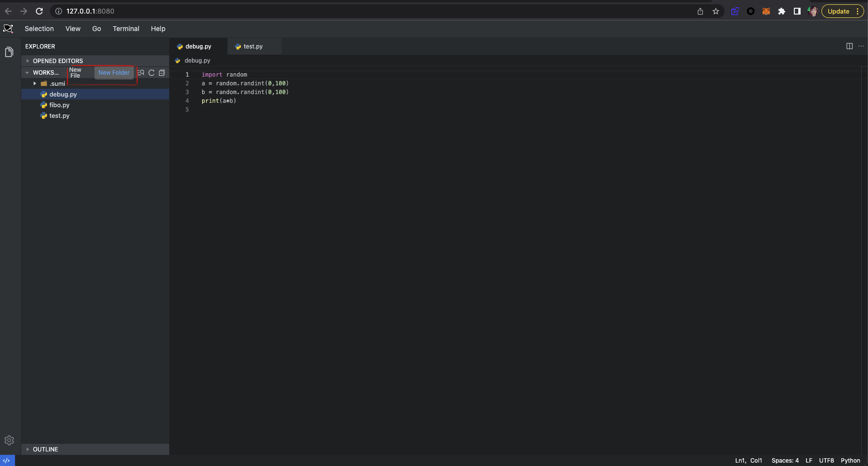Expand the .sumi folder
The image size is (868, 466).
34,83
